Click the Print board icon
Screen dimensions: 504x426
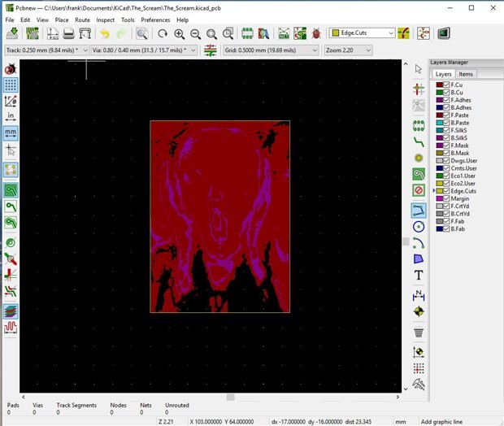point(69,33)
